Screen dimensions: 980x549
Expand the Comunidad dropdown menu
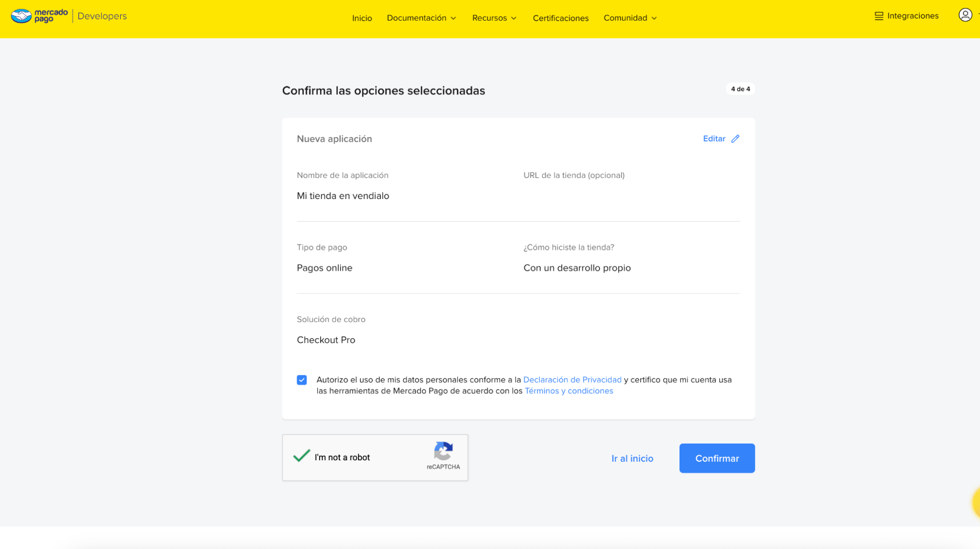point(630,18)
